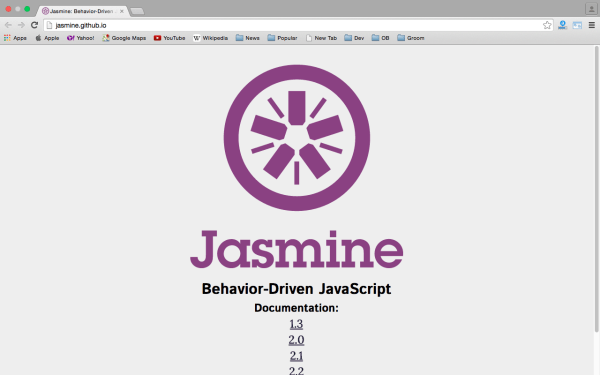600x375 pixels.
Task: Open the 2.2 documentation link
Action: [296, 370]
